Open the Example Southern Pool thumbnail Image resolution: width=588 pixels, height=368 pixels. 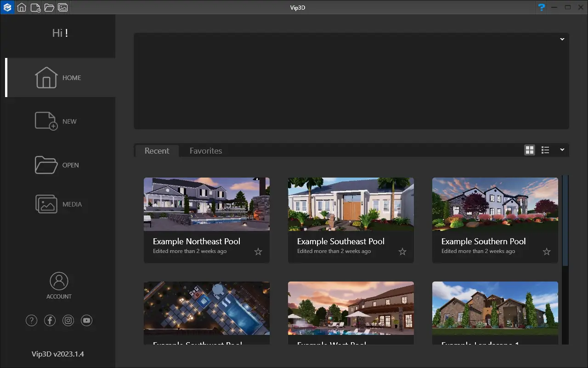[495, 204]
